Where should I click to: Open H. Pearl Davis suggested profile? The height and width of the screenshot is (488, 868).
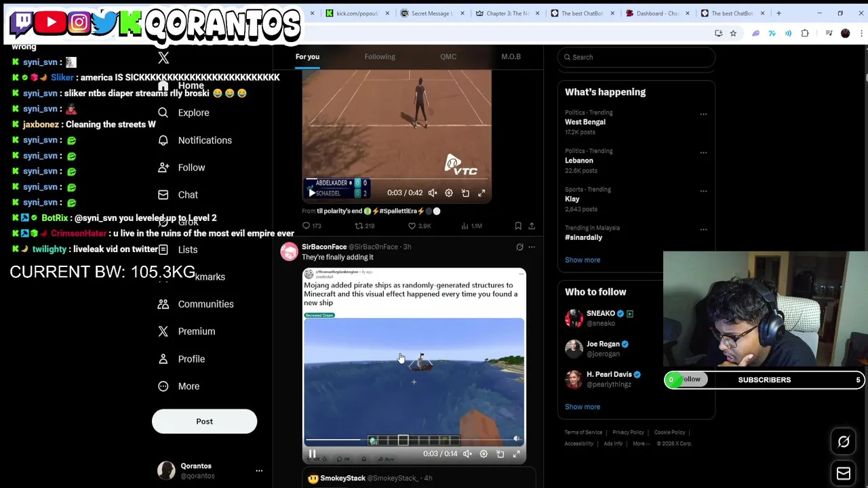[x=609, y=374]
